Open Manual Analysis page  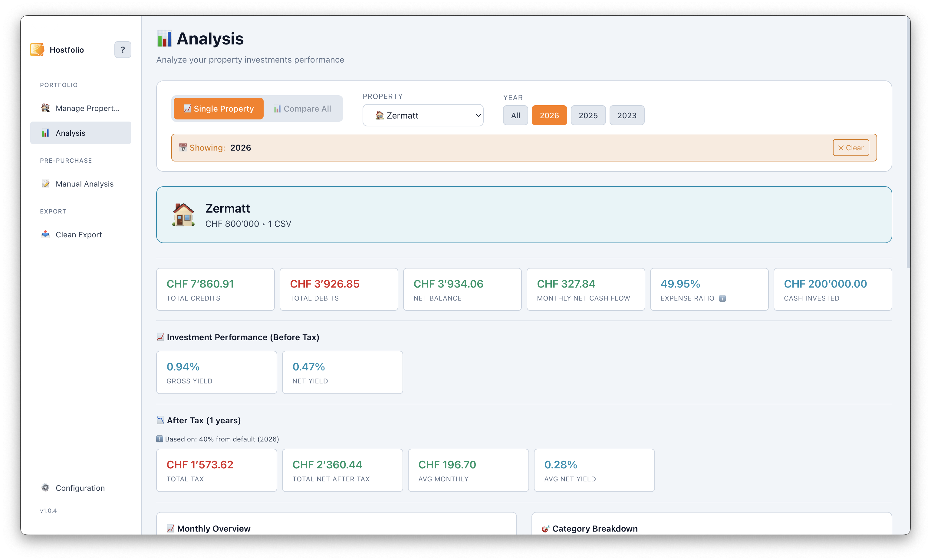click(84, 184)
